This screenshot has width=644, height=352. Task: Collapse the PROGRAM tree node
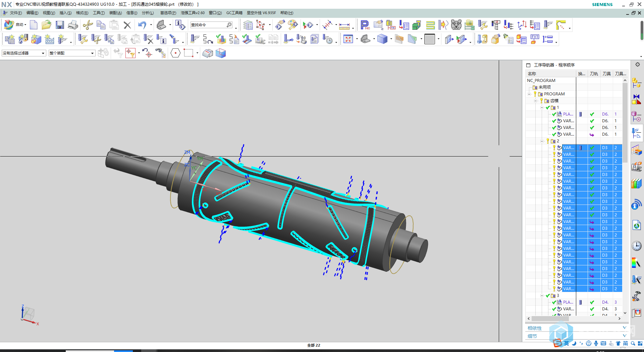coord(529,94)
